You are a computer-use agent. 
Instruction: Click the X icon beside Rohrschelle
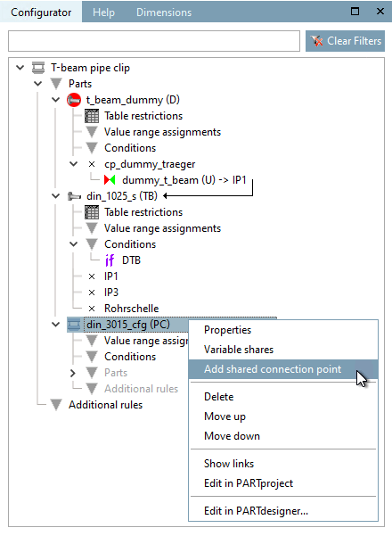[92, 309]
